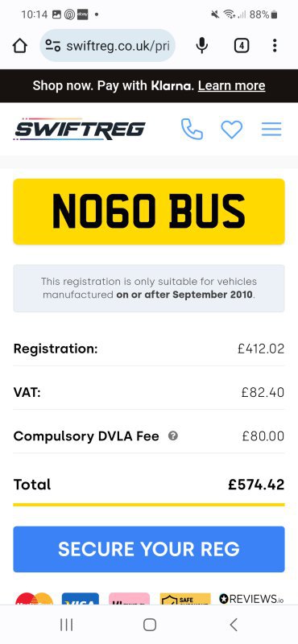Viewport: 298px width, 644px height.
Task: Open the tab switcher showing 4
Action: 242,46
